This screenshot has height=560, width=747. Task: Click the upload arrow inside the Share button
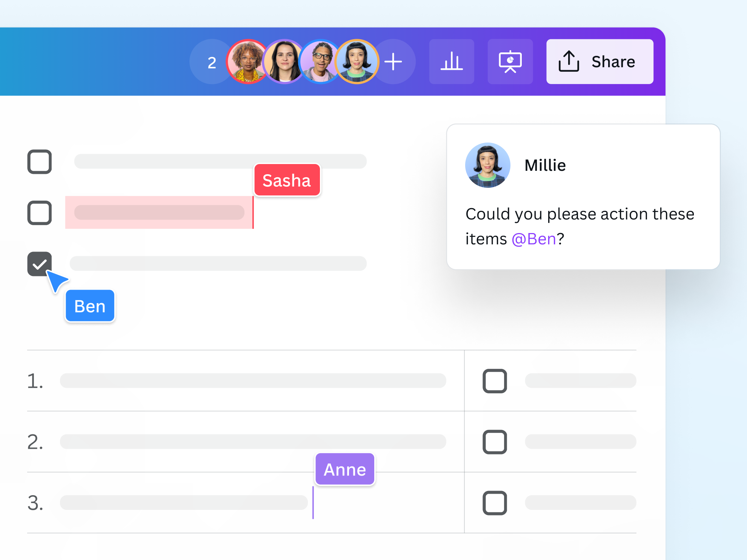(x=569, y=61)
